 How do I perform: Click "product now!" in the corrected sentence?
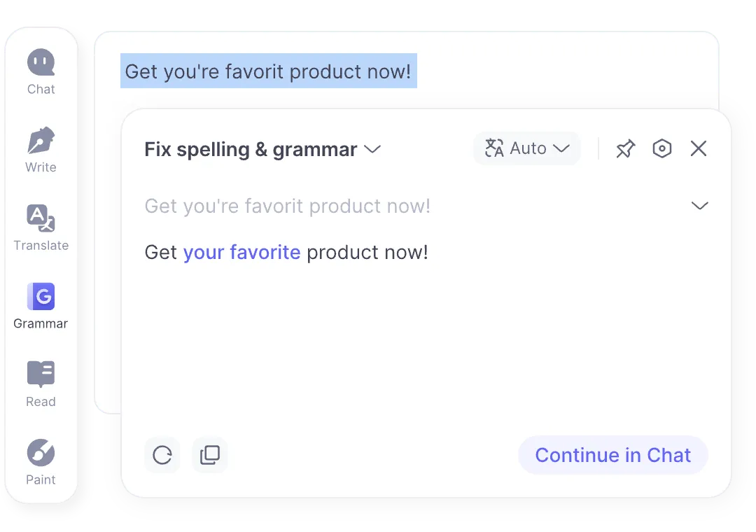[x=367, y=252]
